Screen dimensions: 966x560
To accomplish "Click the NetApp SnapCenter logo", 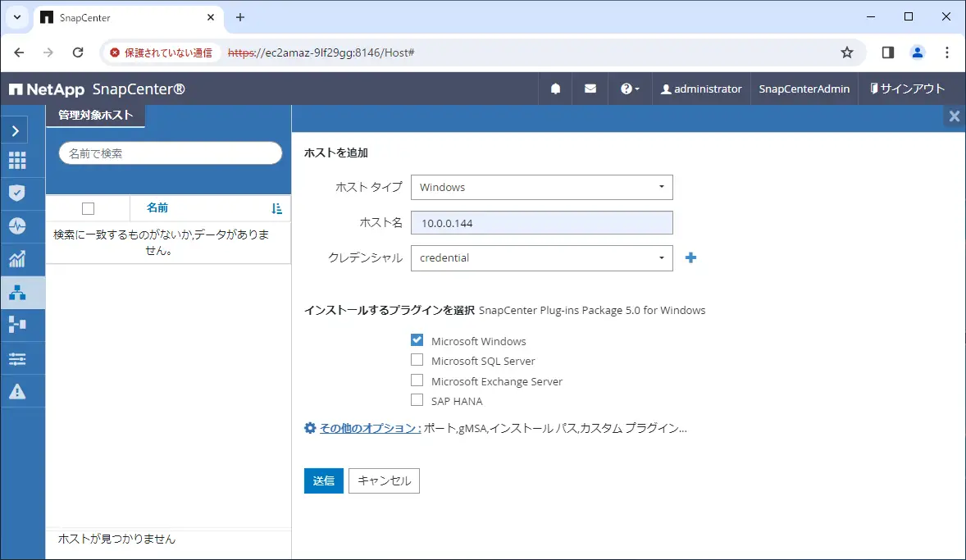I will pos(97,89).
